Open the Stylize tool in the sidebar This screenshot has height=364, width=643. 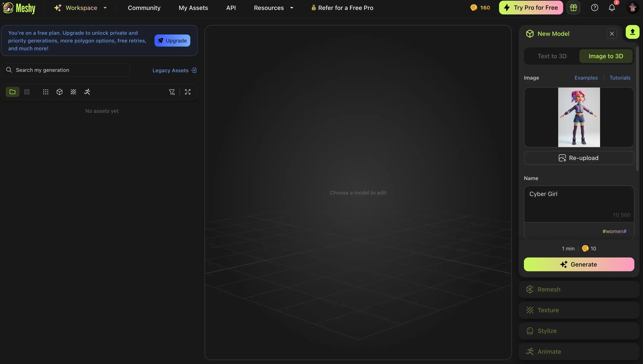coord(578,331)
